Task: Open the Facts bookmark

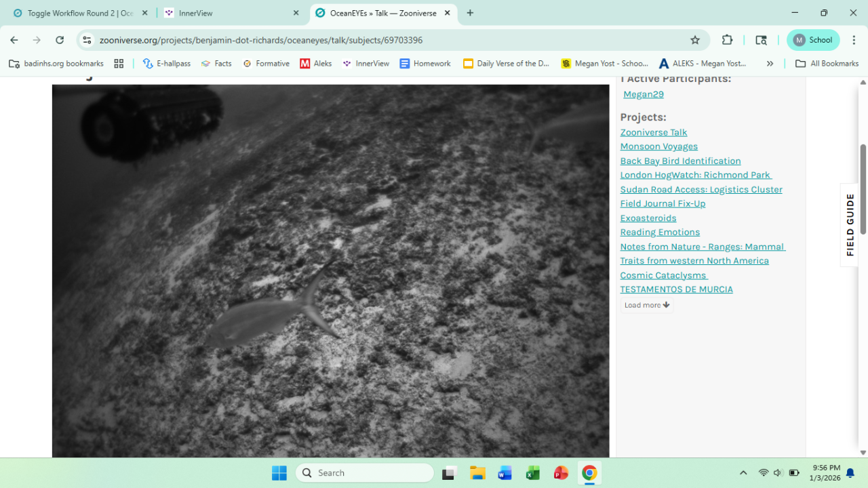Action: (216, 63)
